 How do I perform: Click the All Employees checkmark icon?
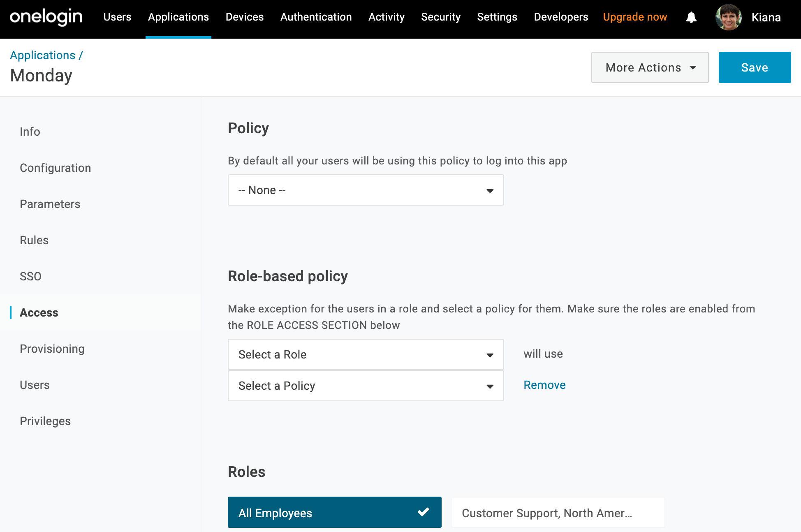point(423,512)
